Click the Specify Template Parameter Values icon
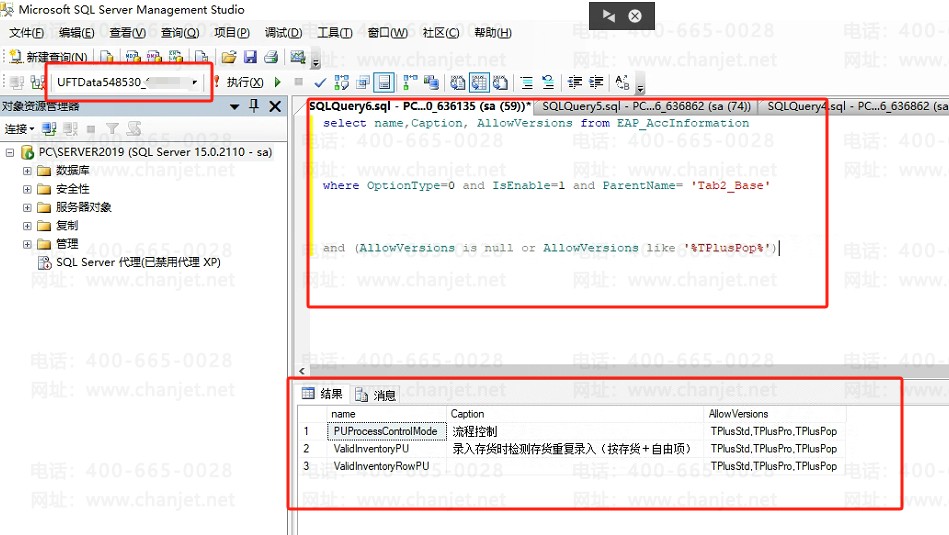 pos(622,82)
